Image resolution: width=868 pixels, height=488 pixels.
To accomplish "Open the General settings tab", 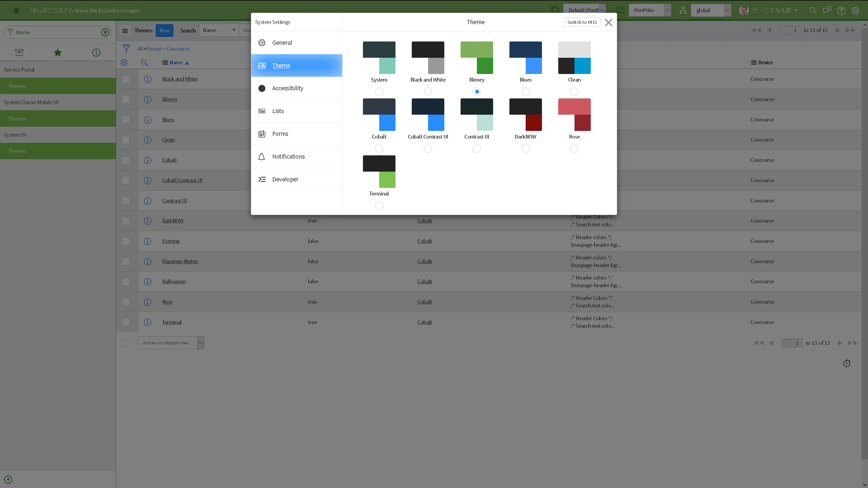I will point(296,43).
